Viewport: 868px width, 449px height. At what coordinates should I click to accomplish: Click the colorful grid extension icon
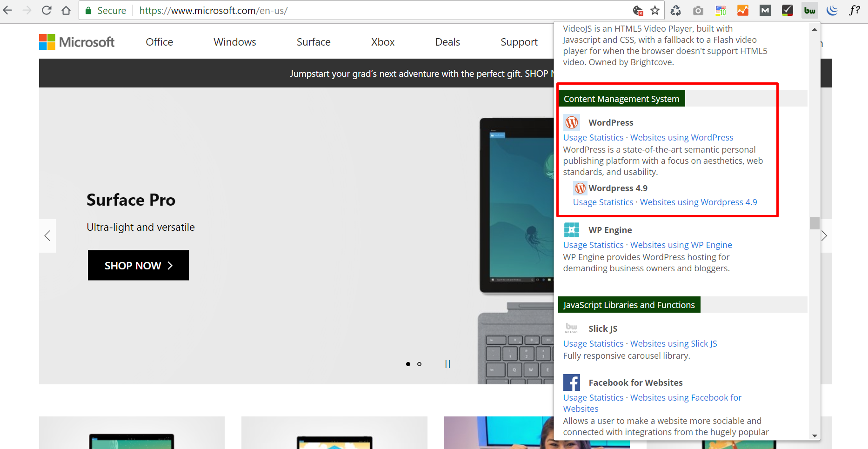pos(721,10)
